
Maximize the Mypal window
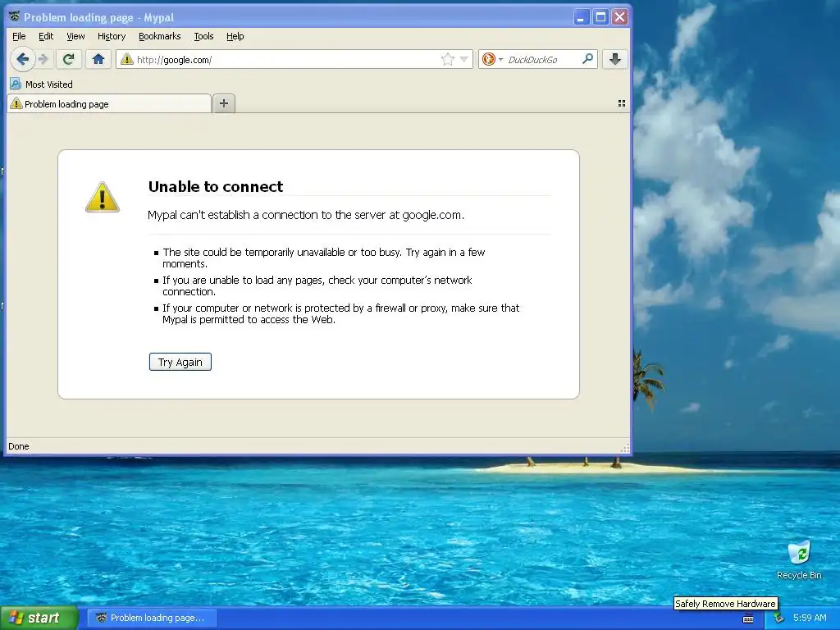point(600,17)
